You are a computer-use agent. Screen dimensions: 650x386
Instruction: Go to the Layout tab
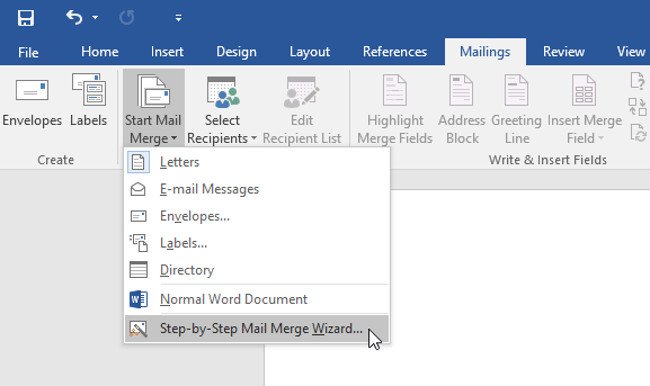click(310, 52)
